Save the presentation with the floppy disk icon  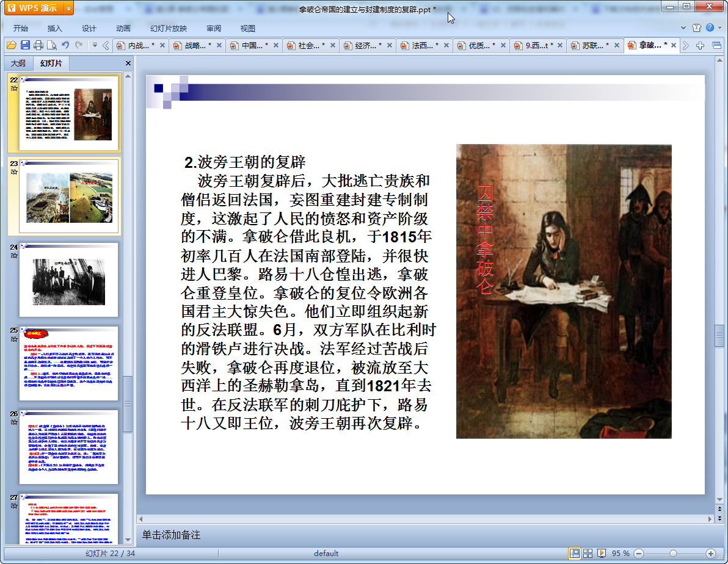point(25,45)
